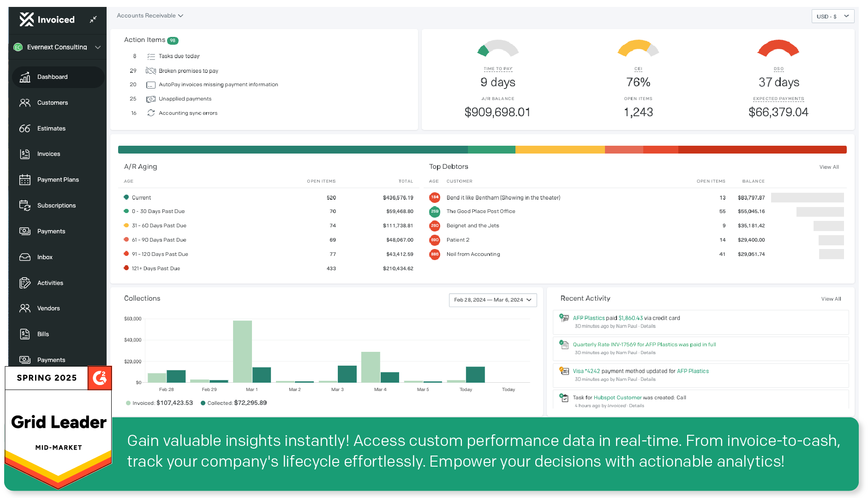Screen dimensions: 868x498
Task: Change the Collections date range picker
Action: pos(493,300)
